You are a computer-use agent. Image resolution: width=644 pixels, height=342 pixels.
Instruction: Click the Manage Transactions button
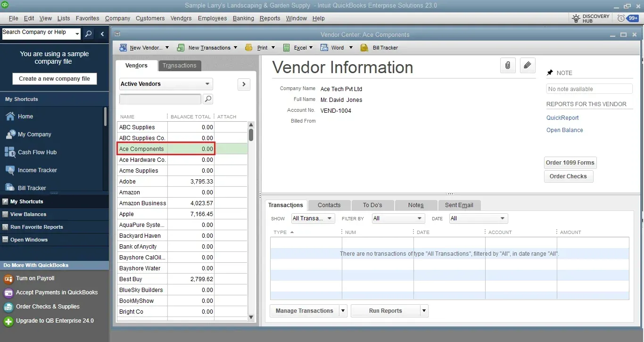tap(304, 311)
